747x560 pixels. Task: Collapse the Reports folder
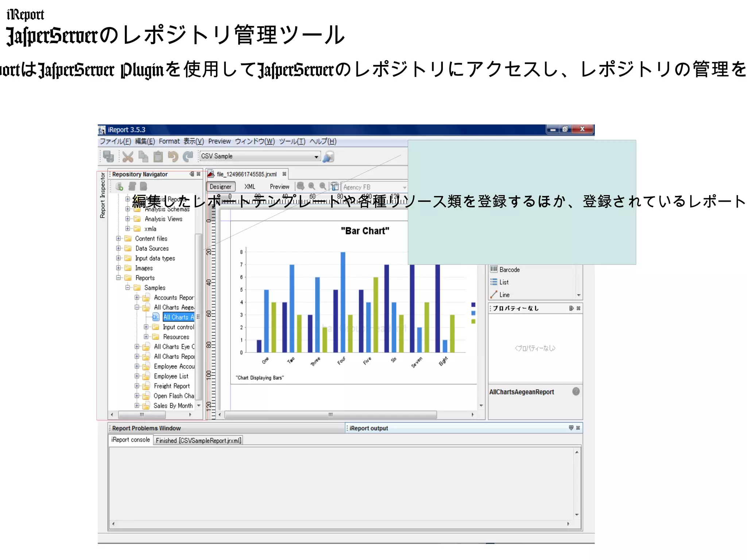tap(119, 278)
